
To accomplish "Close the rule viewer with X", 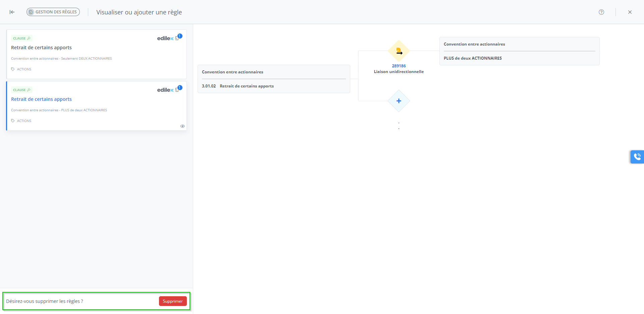I will [630, 12].
